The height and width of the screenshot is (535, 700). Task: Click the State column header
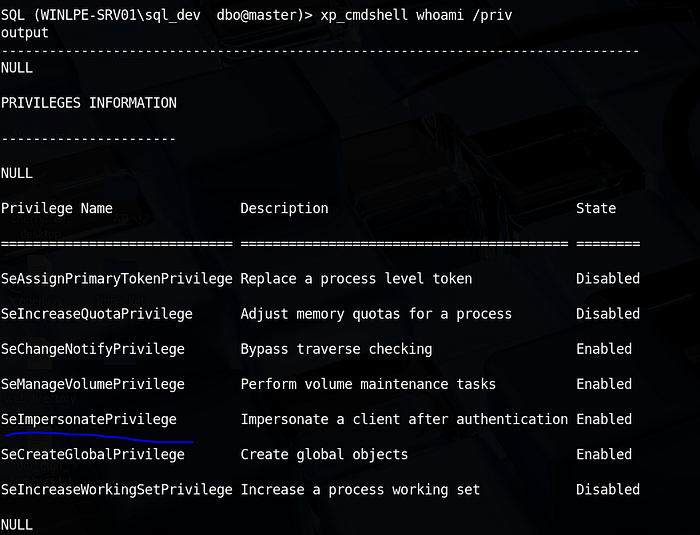point(596,208)
